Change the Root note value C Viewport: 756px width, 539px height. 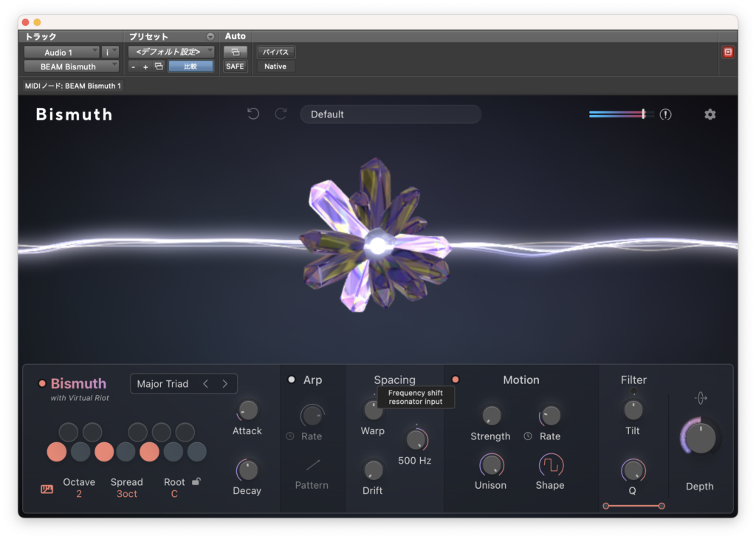(174, 494)
